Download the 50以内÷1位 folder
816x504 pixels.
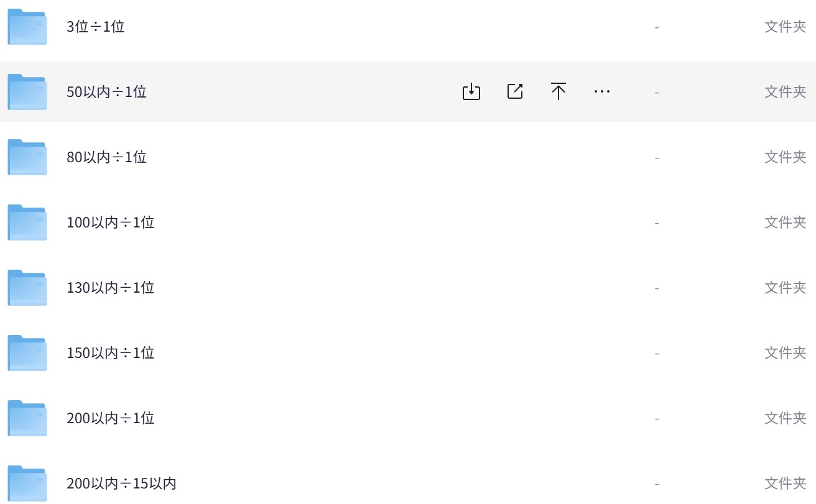471,92
